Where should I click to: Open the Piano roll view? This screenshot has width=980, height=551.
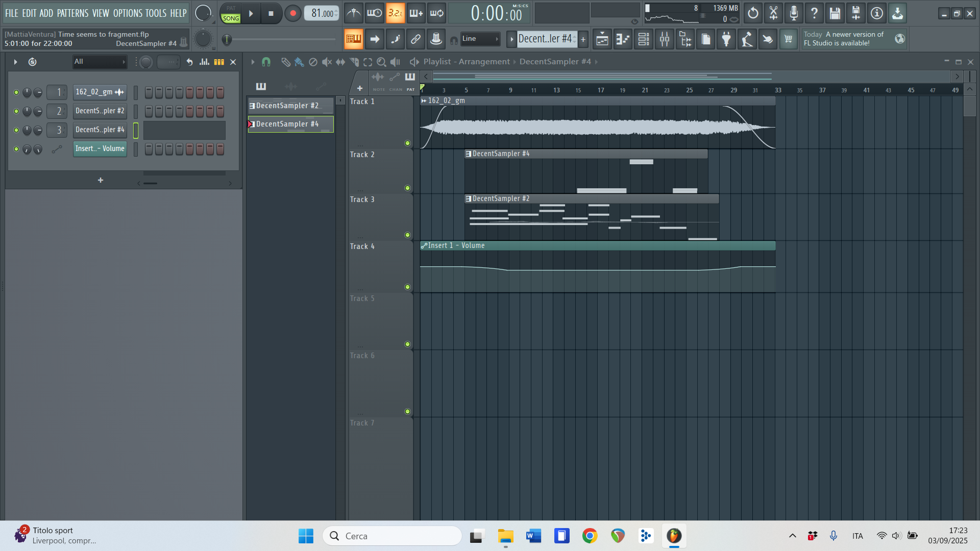623,39
